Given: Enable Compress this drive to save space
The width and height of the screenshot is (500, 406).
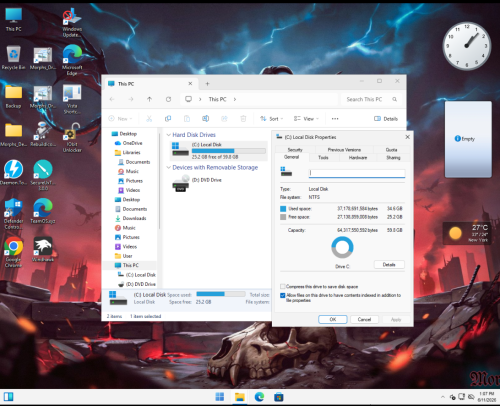Looking at the screenshot, I should (x=283, y=287).
